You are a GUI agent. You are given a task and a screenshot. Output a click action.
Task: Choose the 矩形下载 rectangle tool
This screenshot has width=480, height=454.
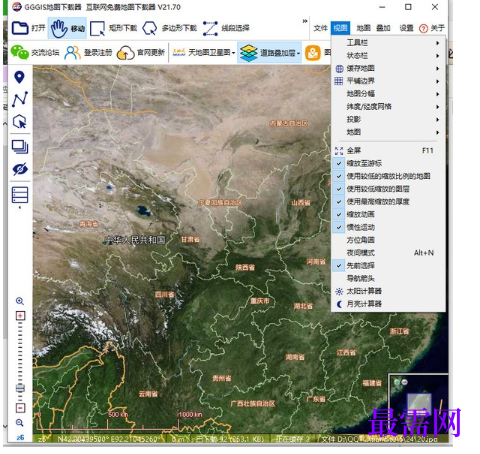click(x=97, y=28)
